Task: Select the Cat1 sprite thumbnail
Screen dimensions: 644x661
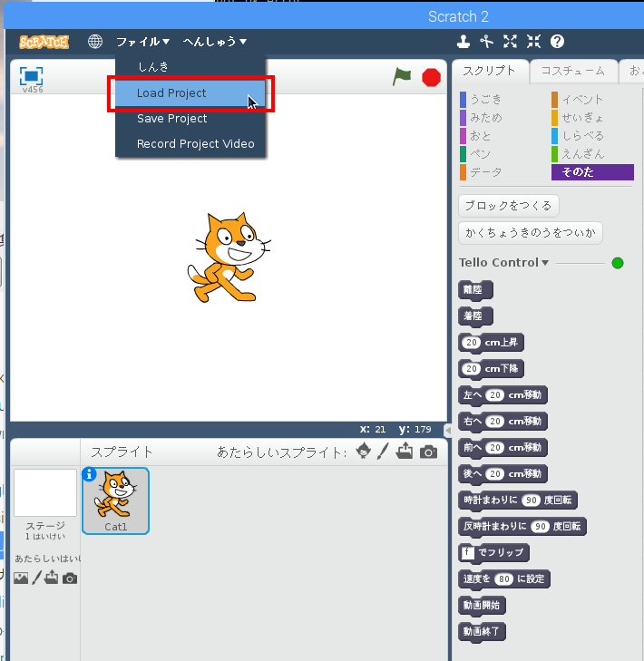Action: [115, 501]
